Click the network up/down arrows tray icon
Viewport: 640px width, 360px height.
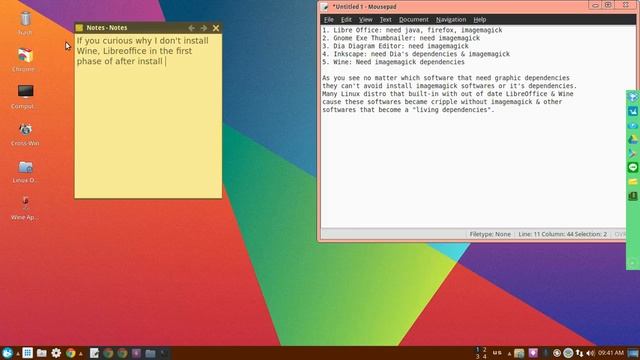pyautogui.click(x=580, y=353)
